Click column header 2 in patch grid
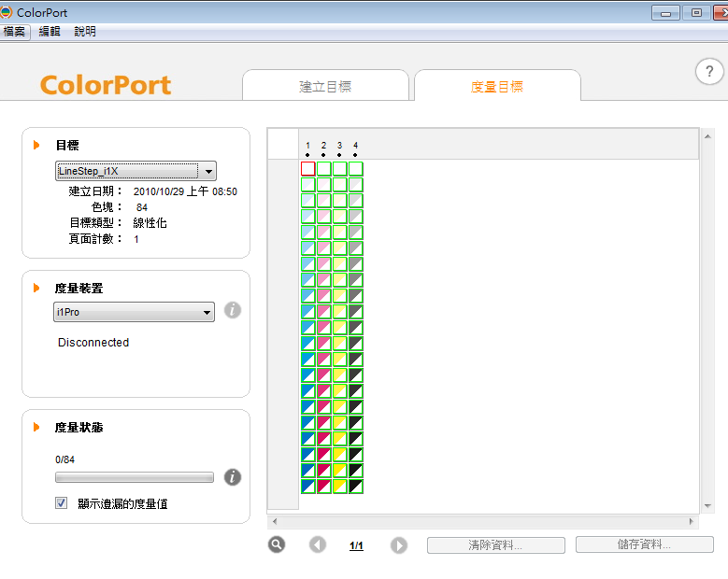This screenshot has height=579, width=728. tap(323, 146)
